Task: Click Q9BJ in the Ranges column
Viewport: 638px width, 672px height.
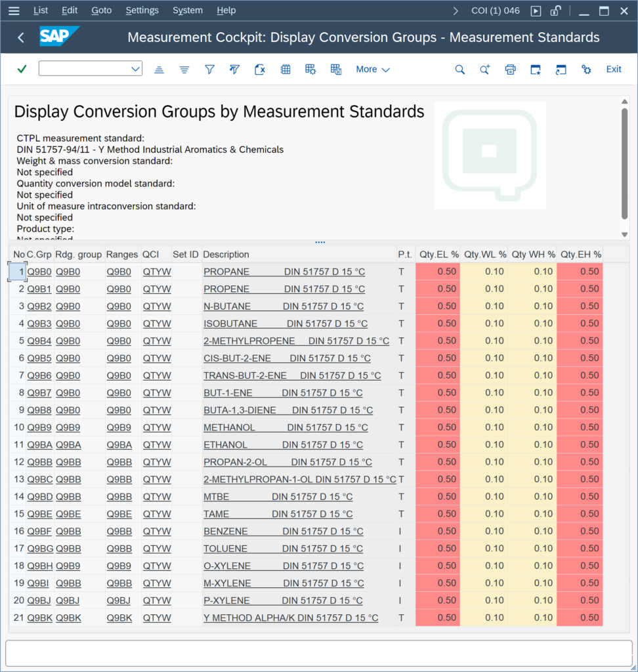Action: pos(119,601)
